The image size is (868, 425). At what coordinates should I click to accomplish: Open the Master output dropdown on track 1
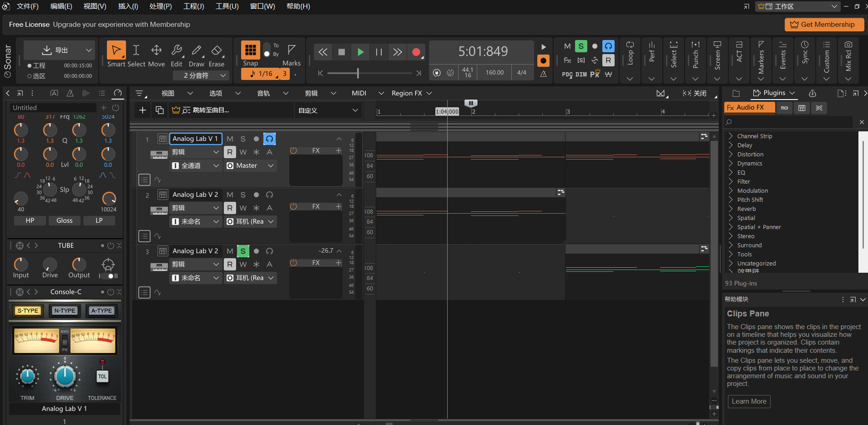point(251,165)
